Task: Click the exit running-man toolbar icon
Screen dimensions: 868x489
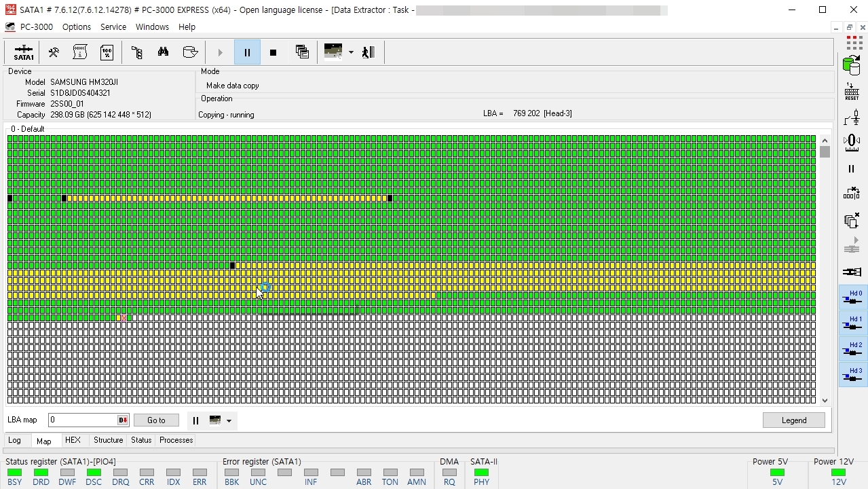Action: [x=369, y=52]
